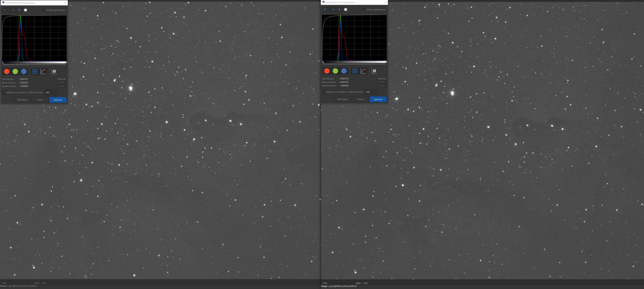The image size is (644, 289).
Task: Toggle the blue channel in the right histogram dialog
Action: (x=344, y=71)
